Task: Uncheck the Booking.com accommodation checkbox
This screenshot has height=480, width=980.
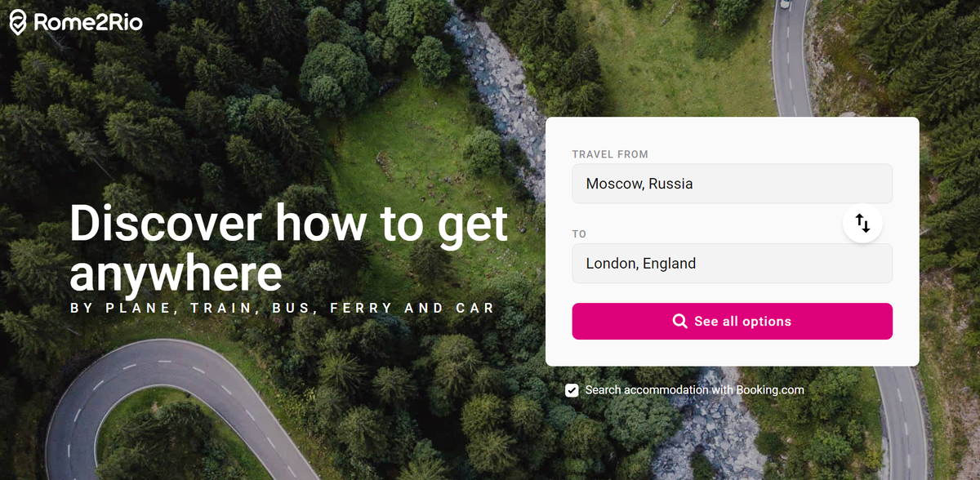Action: pos(572,390)
